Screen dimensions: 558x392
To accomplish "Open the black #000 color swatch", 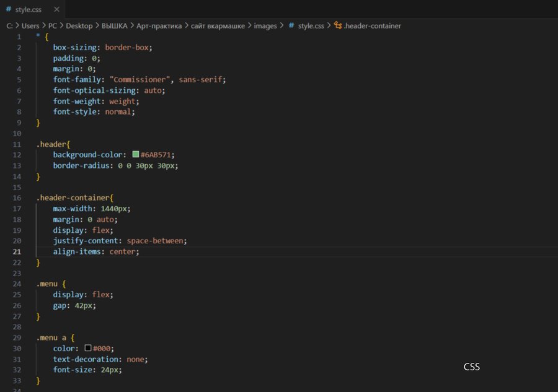I will pyautogui.click(x=88, y=349).
